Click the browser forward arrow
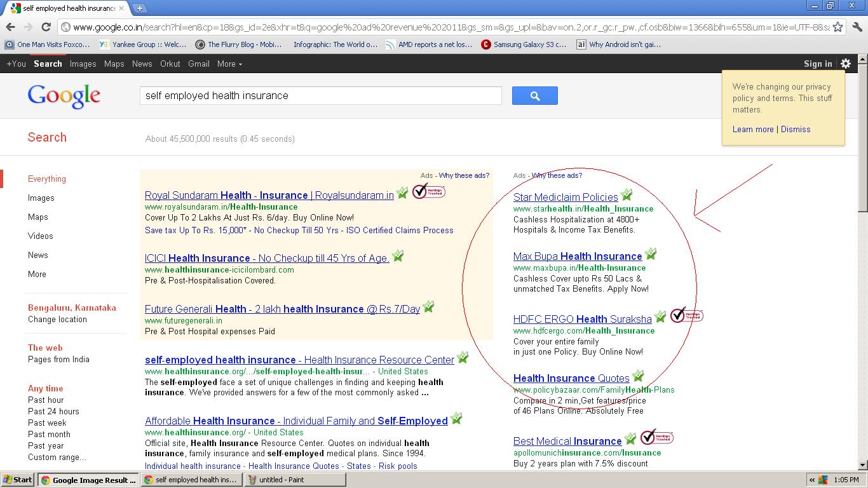 [28, 27]
